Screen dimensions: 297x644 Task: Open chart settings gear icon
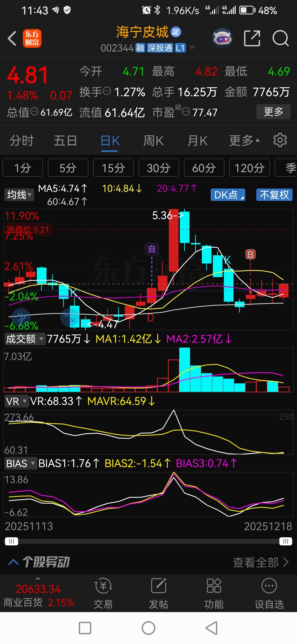pos(280,140)
